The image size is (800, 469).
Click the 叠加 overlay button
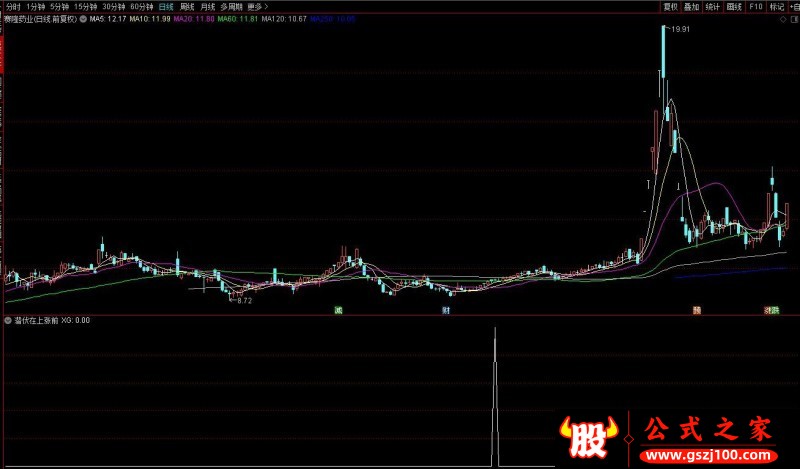click(691, 7)
